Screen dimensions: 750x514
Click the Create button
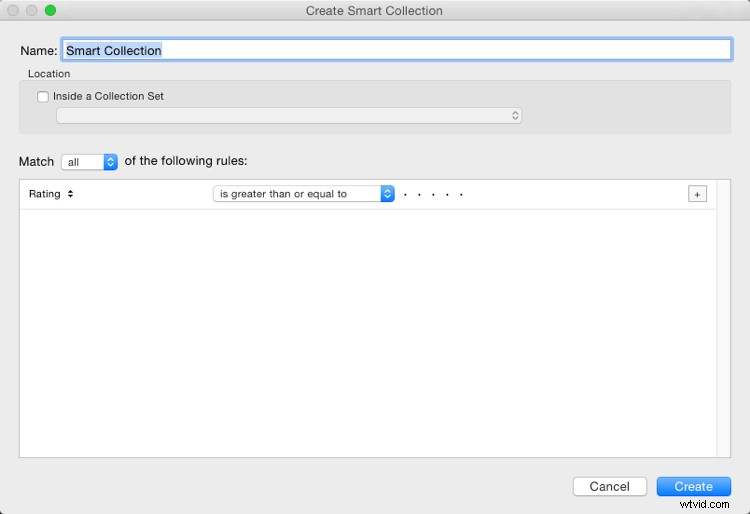(694, 486)
